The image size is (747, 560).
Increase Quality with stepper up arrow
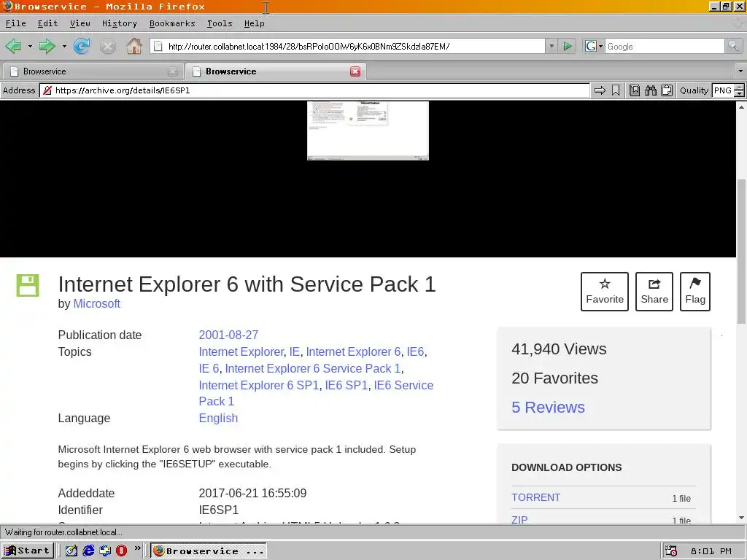click(739, 87)
